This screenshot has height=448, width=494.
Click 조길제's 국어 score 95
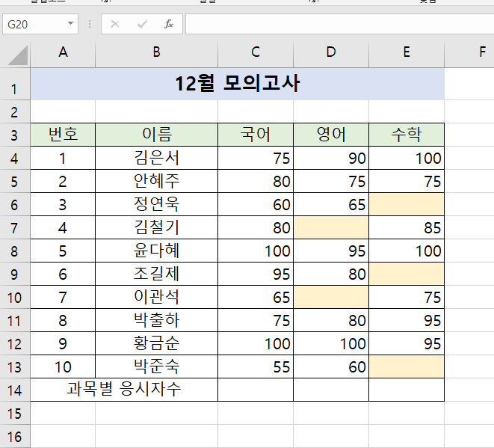(x=256, y=274)
